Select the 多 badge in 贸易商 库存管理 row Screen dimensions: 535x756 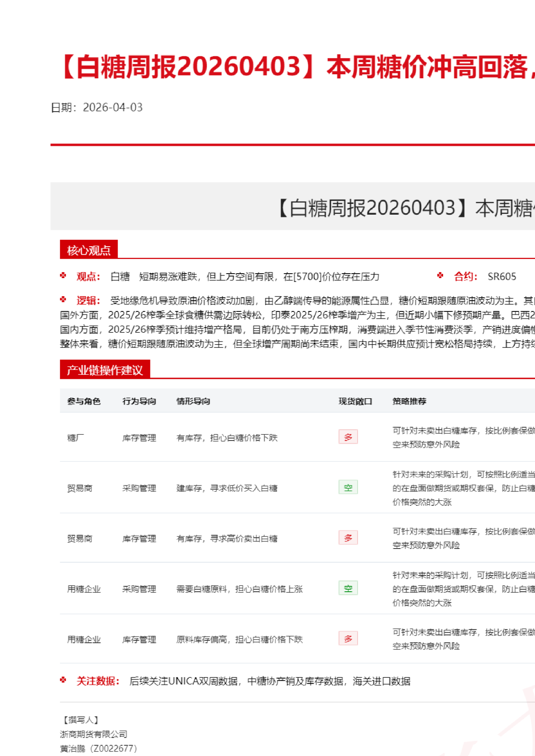coord(348,538)
